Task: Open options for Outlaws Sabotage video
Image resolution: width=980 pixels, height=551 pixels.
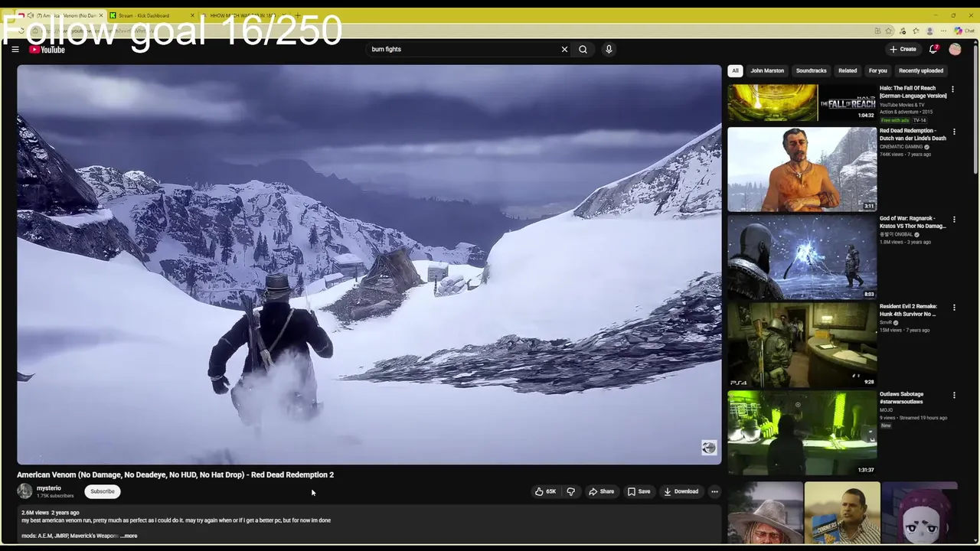Action: point(954,396)
